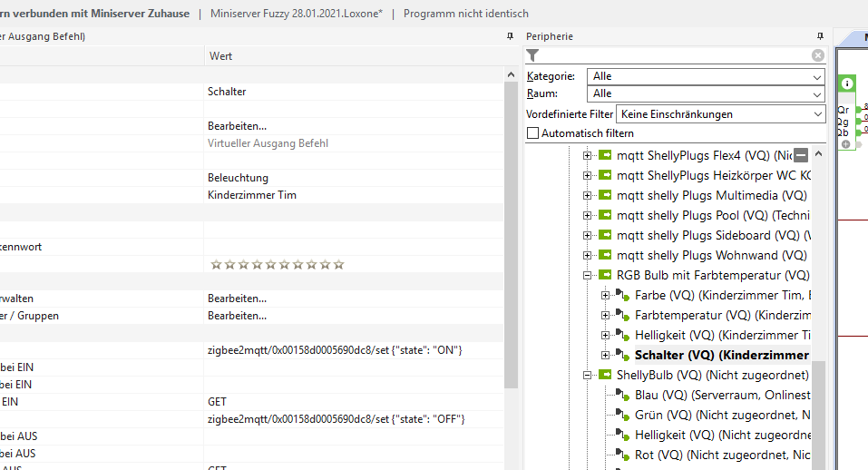
Task: Enable the Automatisch filtern checkbox
Action: coord(533,133)
